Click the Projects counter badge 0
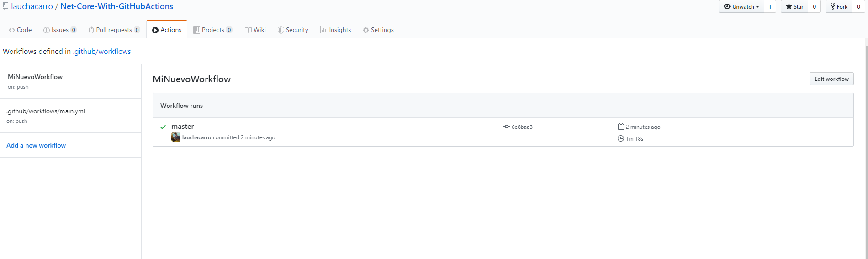Screen dimensions: 868x259 tap(229, 30)
